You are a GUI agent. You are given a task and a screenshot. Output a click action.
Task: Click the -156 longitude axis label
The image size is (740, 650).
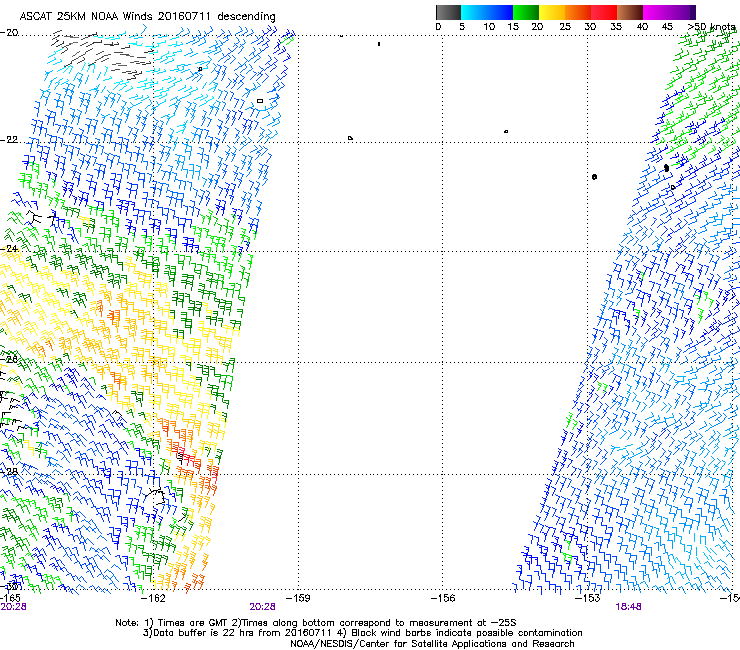[443, 598]
